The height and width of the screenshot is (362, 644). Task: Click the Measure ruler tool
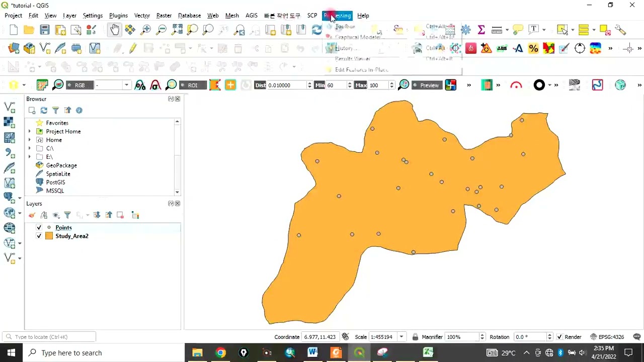(x=497, y=30)
